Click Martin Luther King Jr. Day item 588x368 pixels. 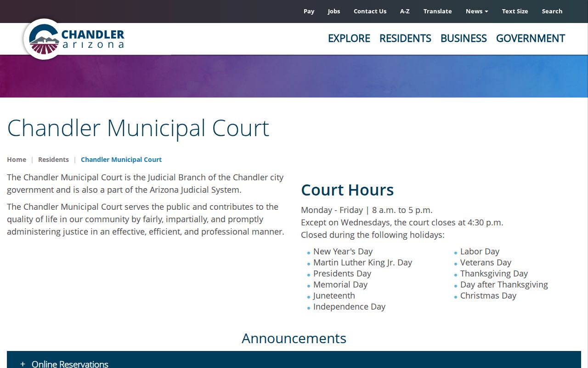click(362, 263)
